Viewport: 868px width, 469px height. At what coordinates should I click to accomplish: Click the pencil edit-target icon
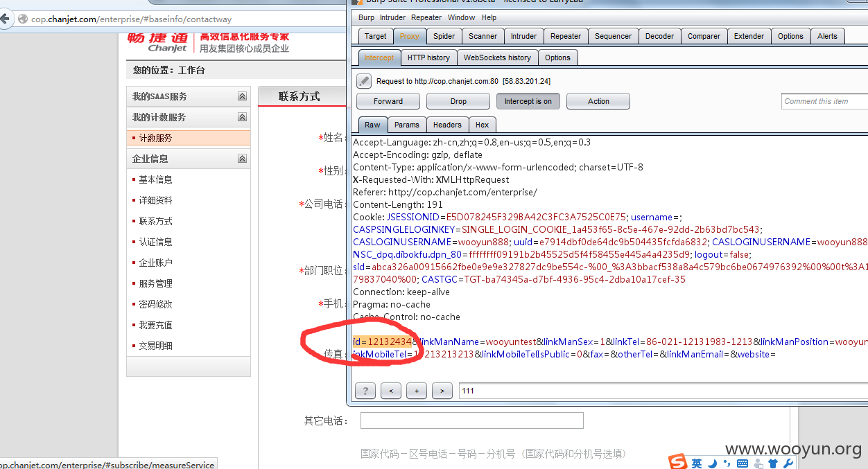click(364, 81)
